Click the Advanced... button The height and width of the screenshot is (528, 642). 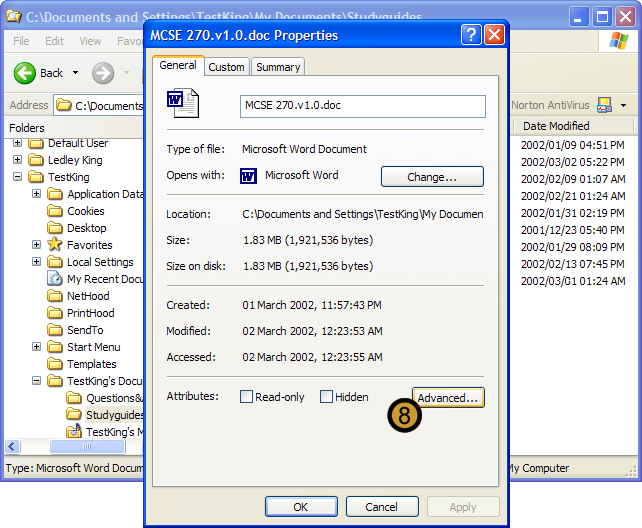click(448, 397)
